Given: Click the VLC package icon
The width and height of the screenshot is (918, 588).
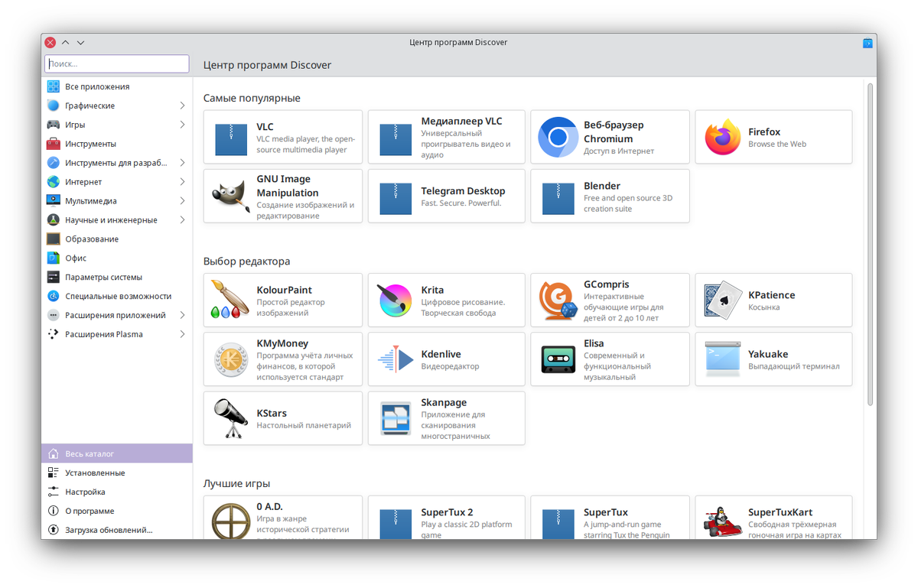Looking at the screenshot, I should (231, 140).
